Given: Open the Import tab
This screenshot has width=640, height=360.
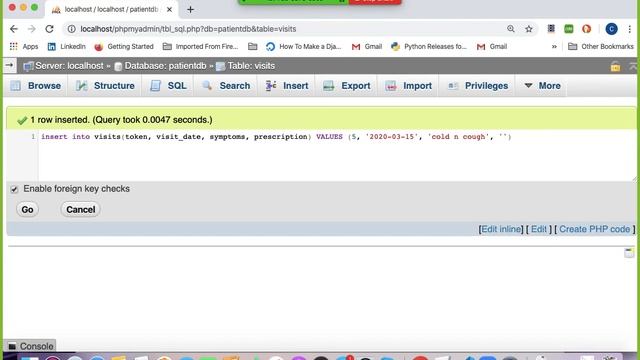Looking at the screenshot, I should click(408, 86).
